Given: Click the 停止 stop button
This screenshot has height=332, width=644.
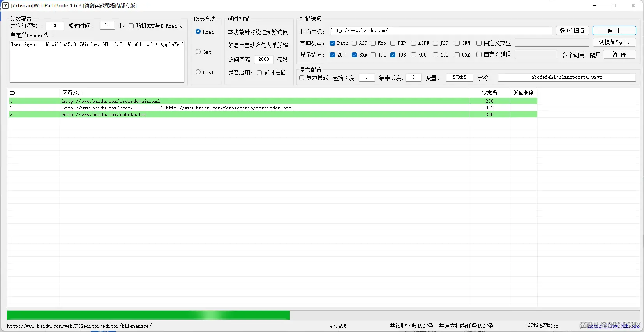Looking at the screenshot, I should pos(614,30).
